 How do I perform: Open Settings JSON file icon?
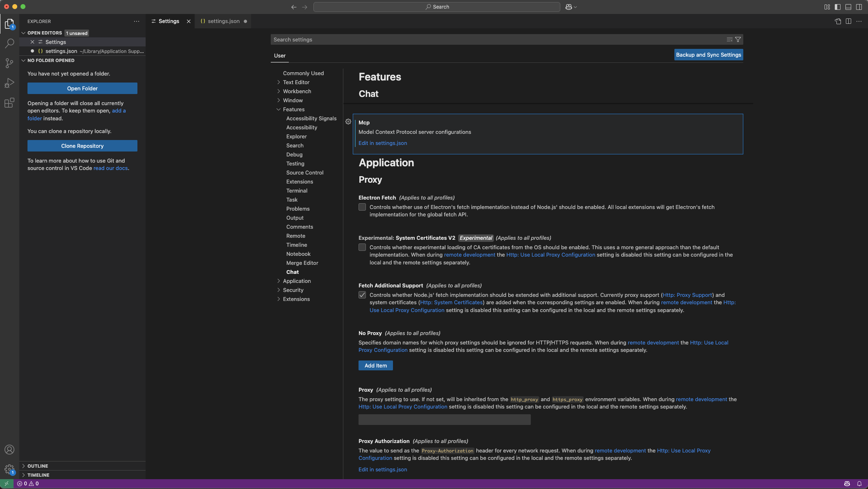click(x=838, y=21)
